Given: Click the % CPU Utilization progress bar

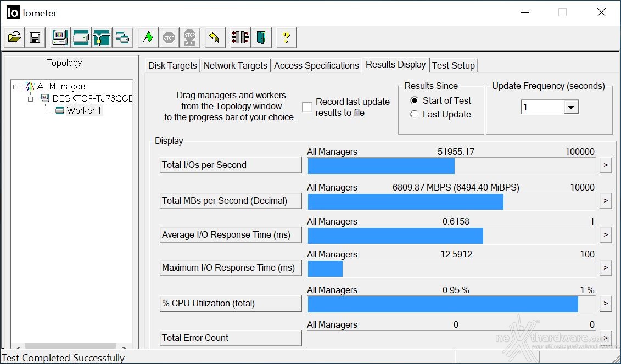Looking at the screenshot, I should [451, 304].
